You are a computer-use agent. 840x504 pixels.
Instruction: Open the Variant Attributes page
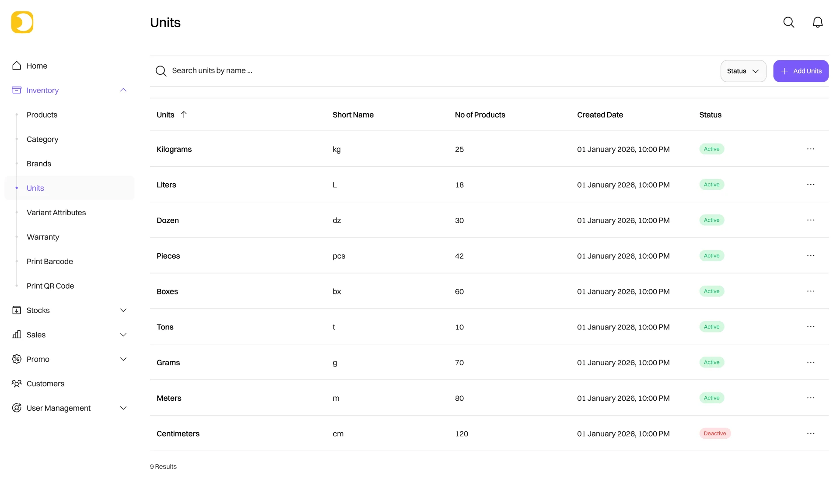(56, 212)
